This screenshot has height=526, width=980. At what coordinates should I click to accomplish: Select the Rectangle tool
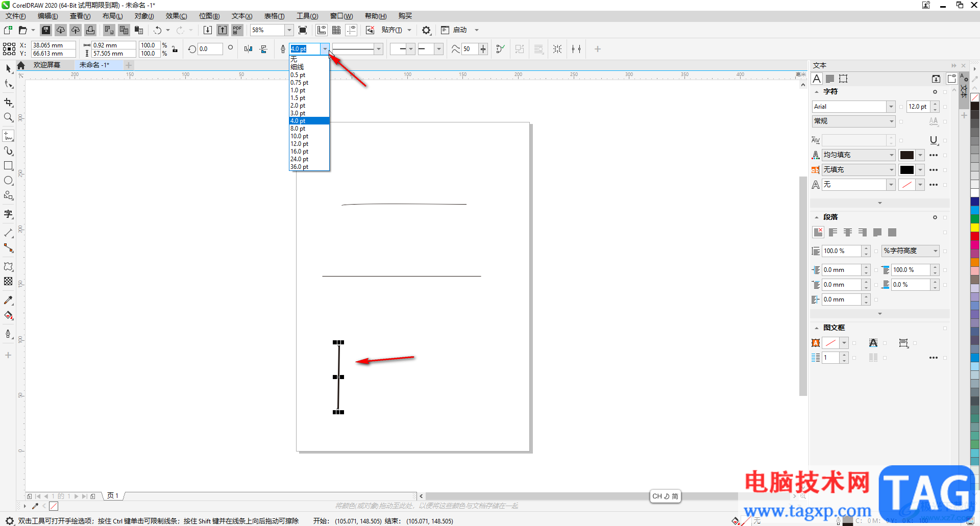click(x=8, y=166)
